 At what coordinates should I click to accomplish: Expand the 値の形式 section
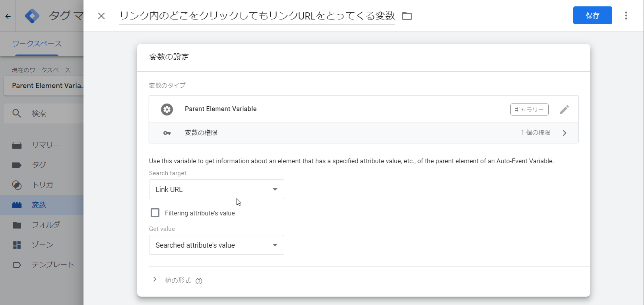[155, 280]
